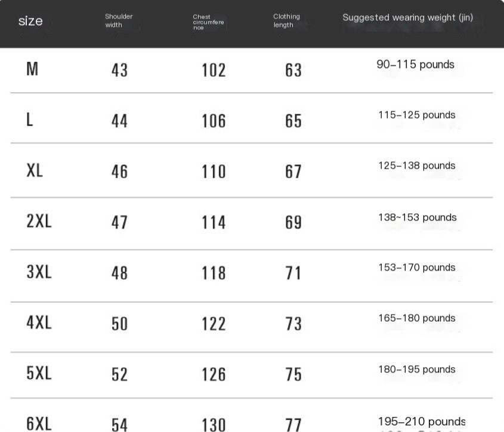The image size is (504, 432).
Task: Click chest circumference value 114
Action: pyautogui.click(x=214, y=222)
